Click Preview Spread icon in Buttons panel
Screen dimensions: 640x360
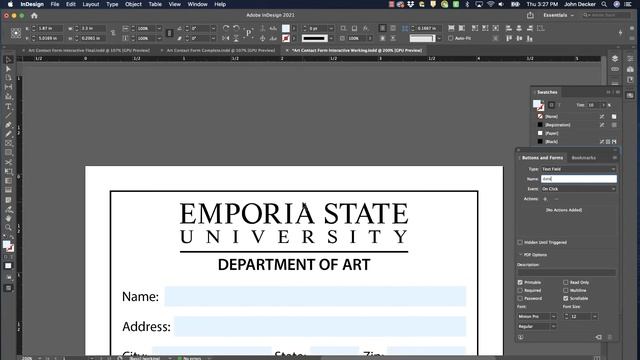(521, 337)
